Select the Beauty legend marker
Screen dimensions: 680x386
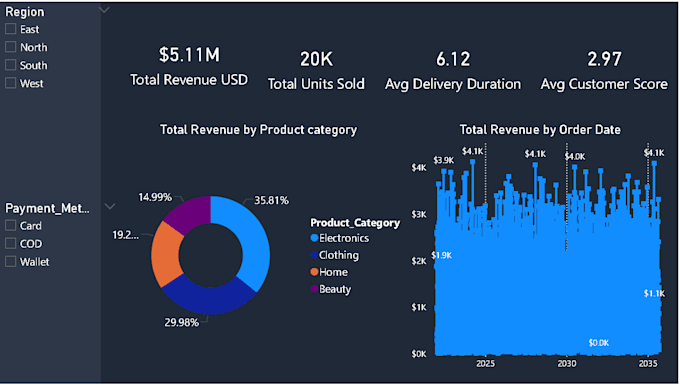[x=314, y=289]
